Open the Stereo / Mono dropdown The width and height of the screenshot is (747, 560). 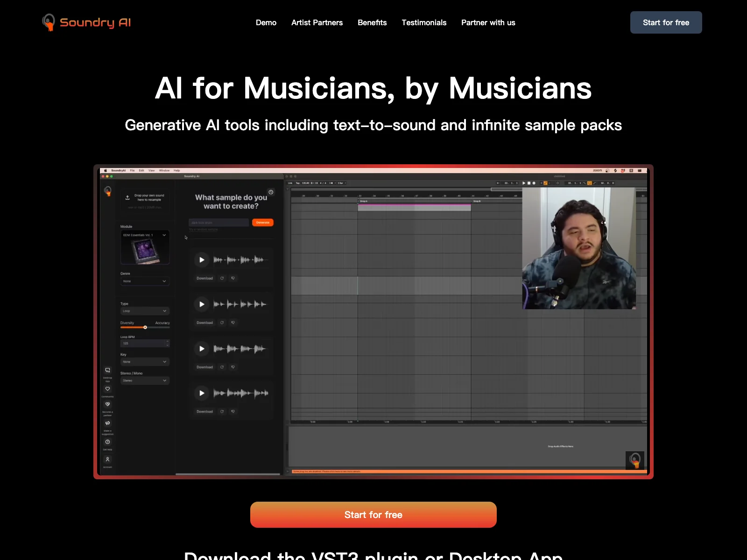tap(145, 381)
